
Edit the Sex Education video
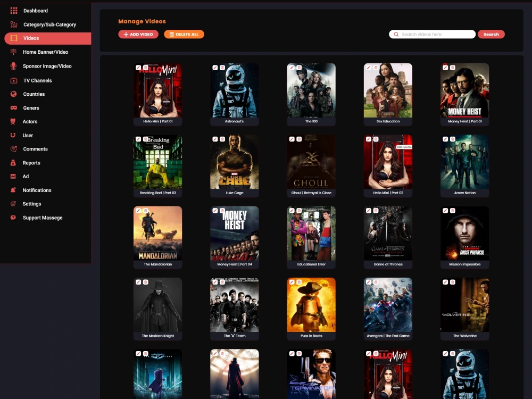pyautogui.click(x=369, y=68)
